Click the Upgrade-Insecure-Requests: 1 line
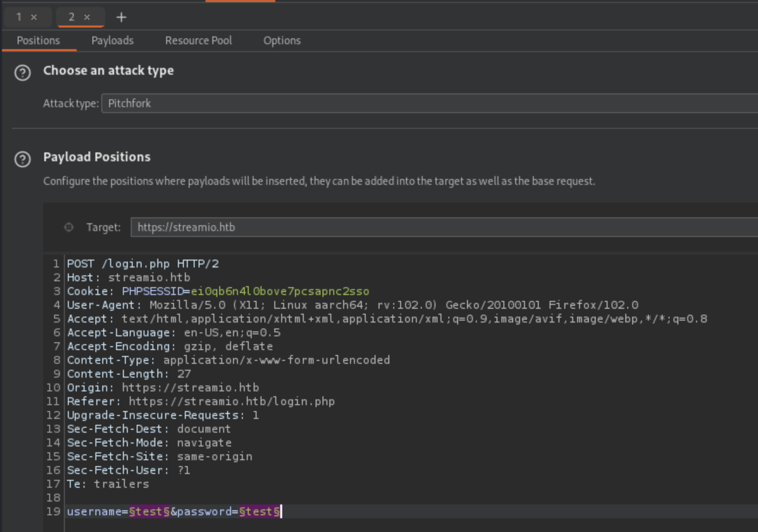 163,415
